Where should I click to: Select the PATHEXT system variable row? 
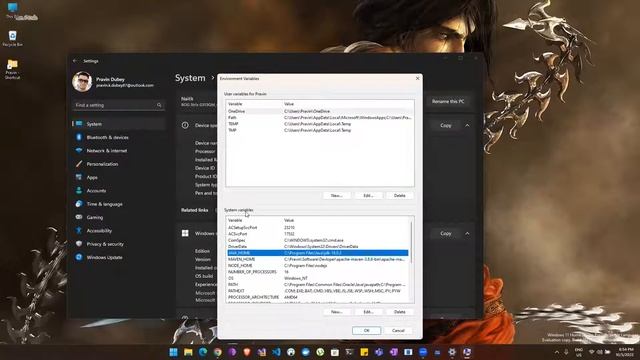(318, 291)
